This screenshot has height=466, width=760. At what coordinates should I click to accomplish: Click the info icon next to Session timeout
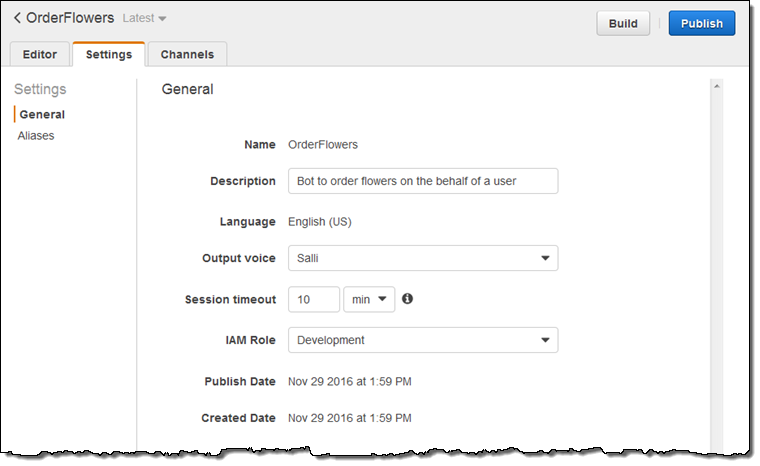[x=408, y=299]
